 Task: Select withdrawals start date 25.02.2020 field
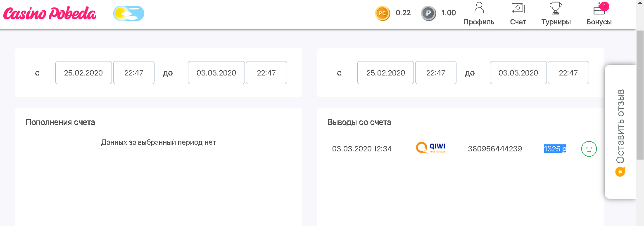point(385,73)
